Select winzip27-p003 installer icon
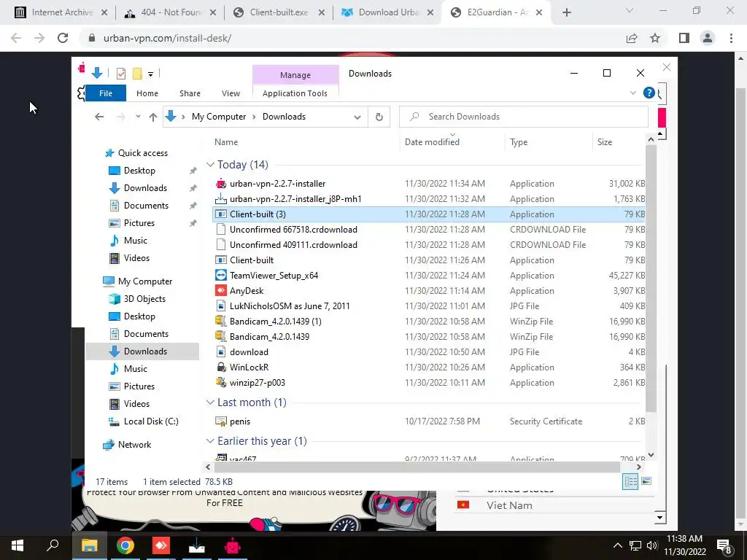Screen dimensions: 747x560 [x=220, y=382]
